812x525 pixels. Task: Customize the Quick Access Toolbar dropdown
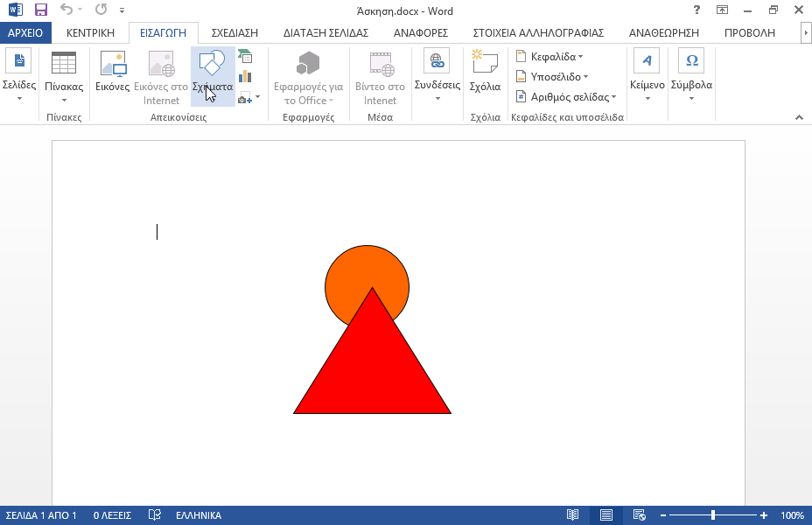(x=122, y=10)
